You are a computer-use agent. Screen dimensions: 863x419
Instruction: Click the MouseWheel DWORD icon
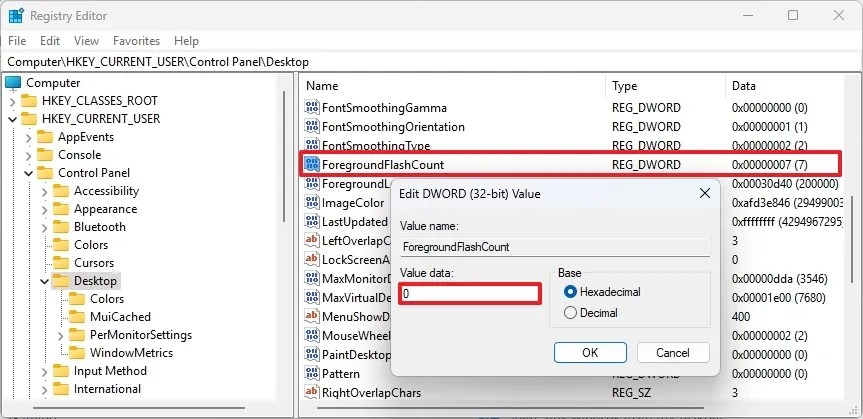tap(312, 335)
